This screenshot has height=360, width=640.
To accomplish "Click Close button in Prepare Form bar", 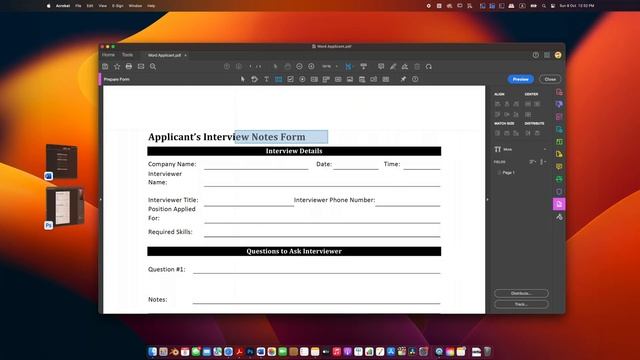I will click(550, 79).
